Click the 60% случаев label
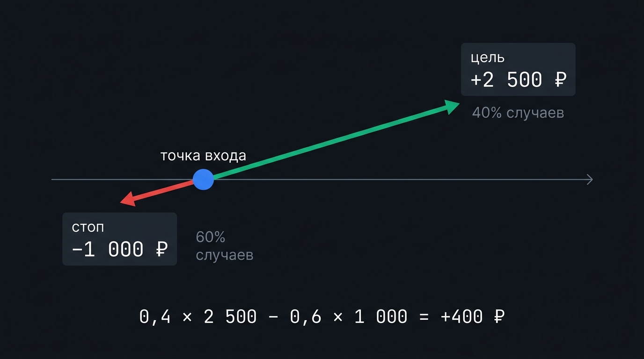The width and height of the screenshot is (644, 359). [x=225, y=246]
